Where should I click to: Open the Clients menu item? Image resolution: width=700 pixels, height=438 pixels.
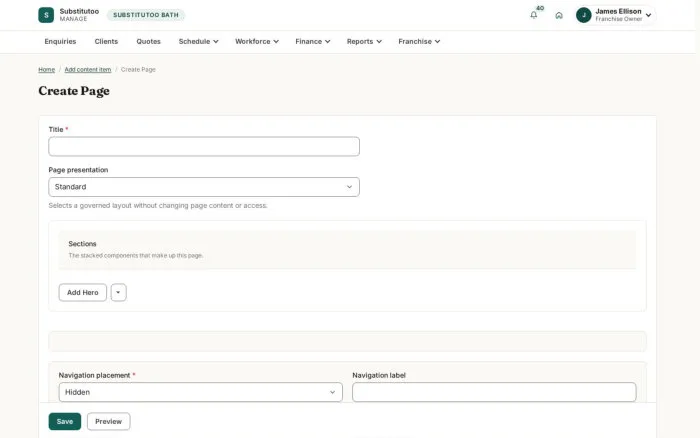[106, 41]
